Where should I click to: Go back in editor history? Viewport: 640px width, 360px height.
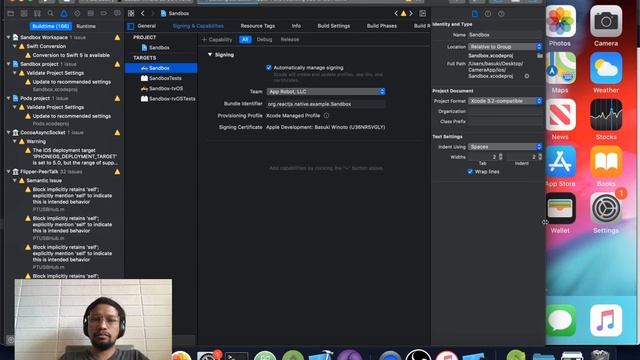tap(142, 13)
